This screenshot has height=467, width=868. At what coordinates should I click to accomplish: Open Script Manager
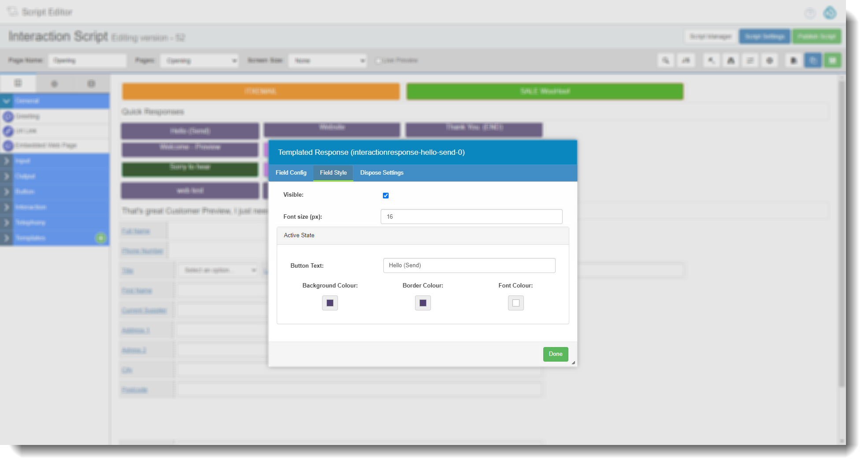711,37
